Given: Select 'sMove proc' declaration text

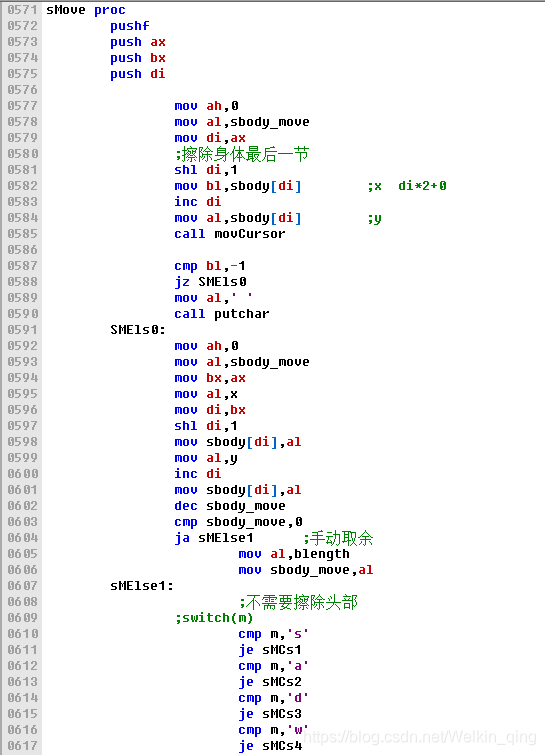Looking at the screenshot, I should tap(86, 10).
